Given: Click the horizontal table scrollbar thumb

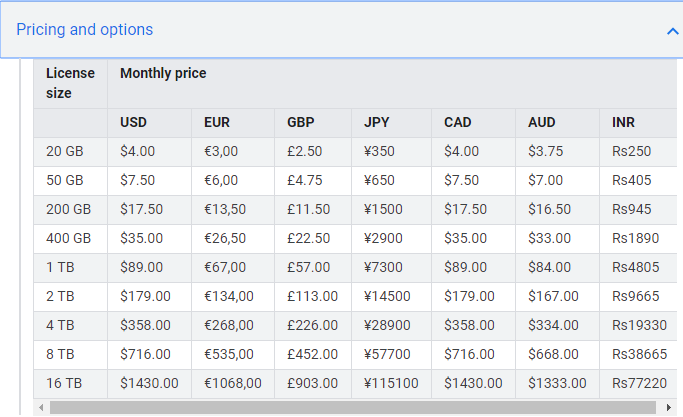Looking at the screenshot, I should tap(353, 408).
